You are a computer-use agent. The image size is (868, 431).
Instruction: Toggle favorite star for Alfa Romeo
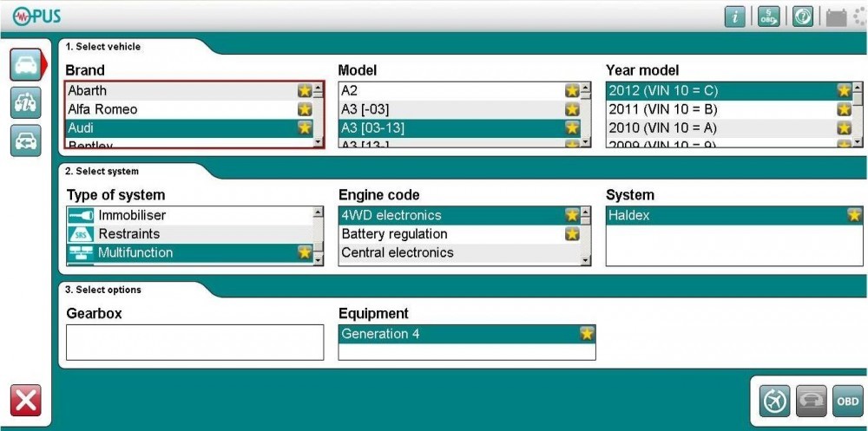(305, 109)
